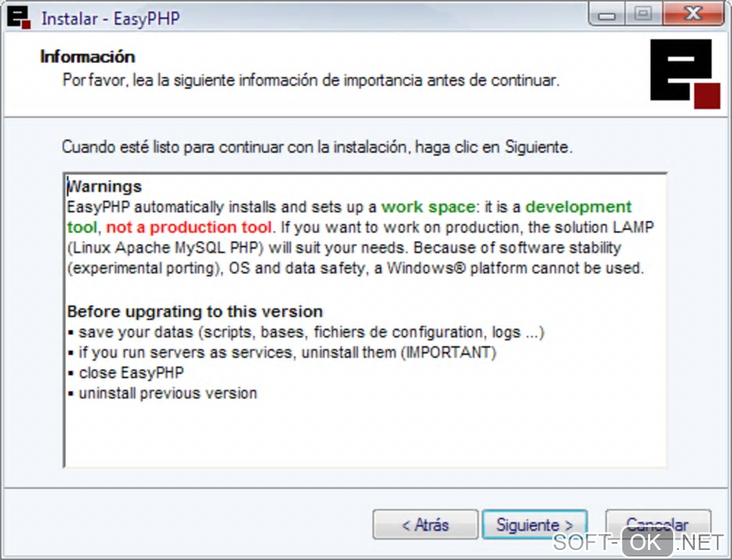Click the disabled maximize button

click(643, 14)
